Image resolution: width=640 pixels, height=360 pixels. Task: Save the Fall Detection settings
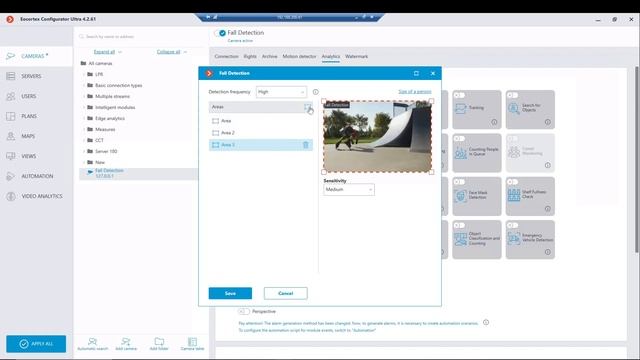coord(230,293)
